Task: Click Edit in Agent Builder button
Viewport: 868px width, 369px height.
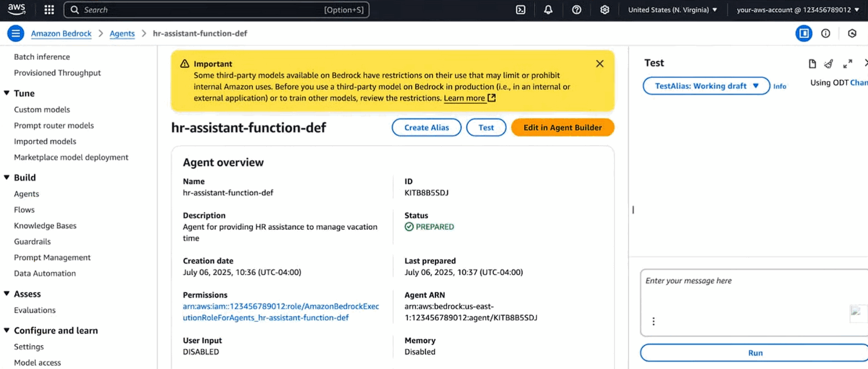Action: pyautogui.click(x=562, y=128)
